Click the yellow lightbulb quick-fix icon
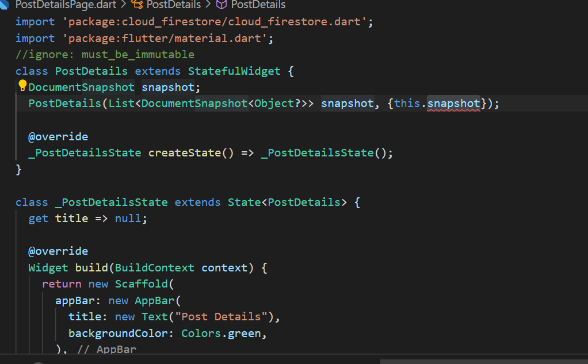Screen dimensions: 588x364 click(x=22, y=86)
